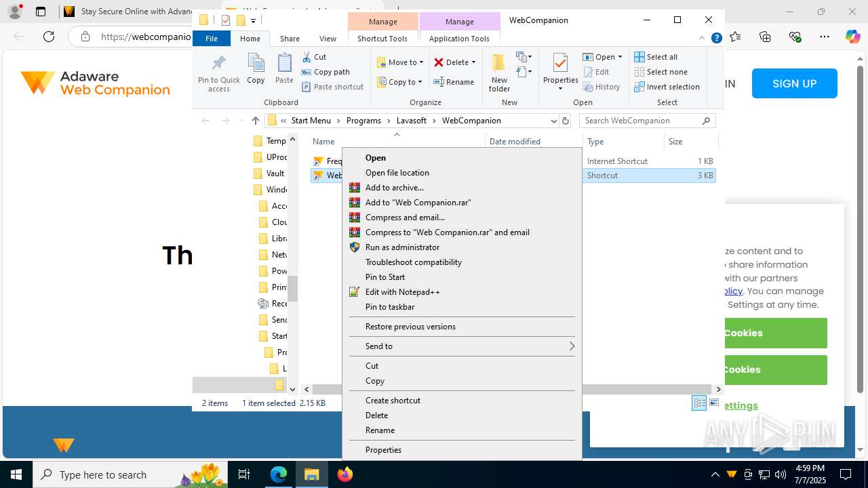Click Invert selection in ribbon
The width and height of the screenshot is (868, 488).
667,87
